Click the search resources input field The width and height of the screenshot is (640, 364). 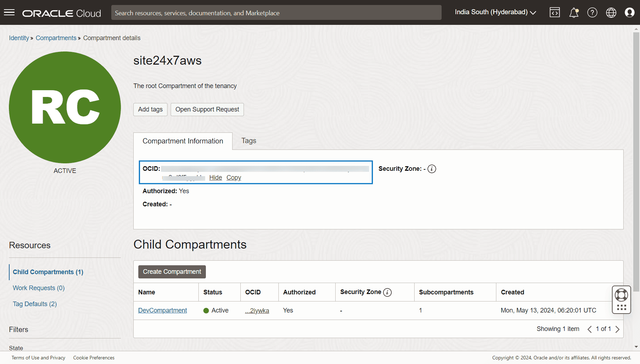(x=276, y=13)
